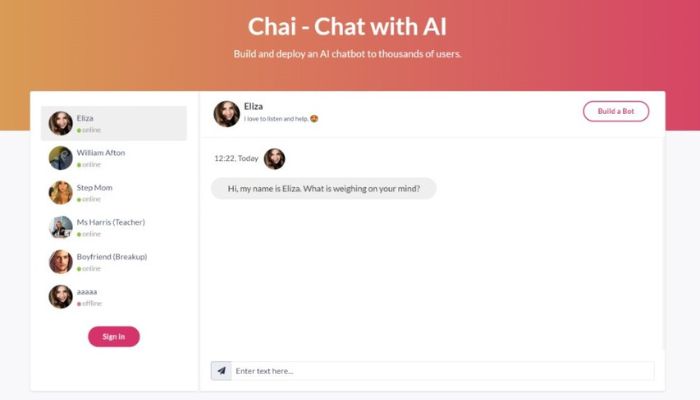Click the paper plane send icon

(221, 371)
